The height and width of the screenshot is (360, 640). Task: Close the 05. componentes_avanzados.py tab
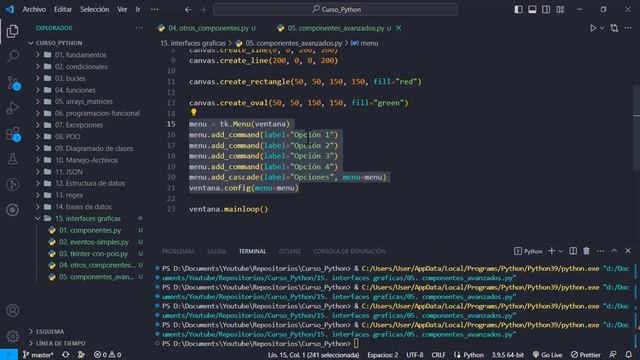point(399,28)
